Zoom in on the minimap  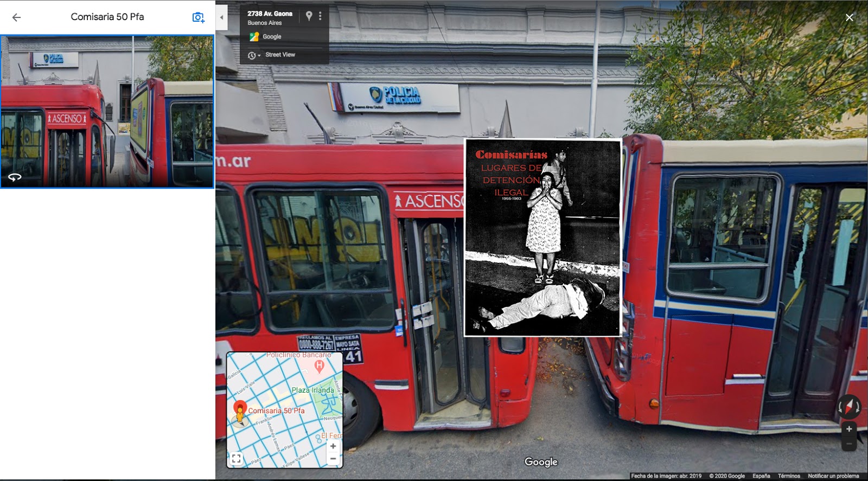click(x=333, y=446)
